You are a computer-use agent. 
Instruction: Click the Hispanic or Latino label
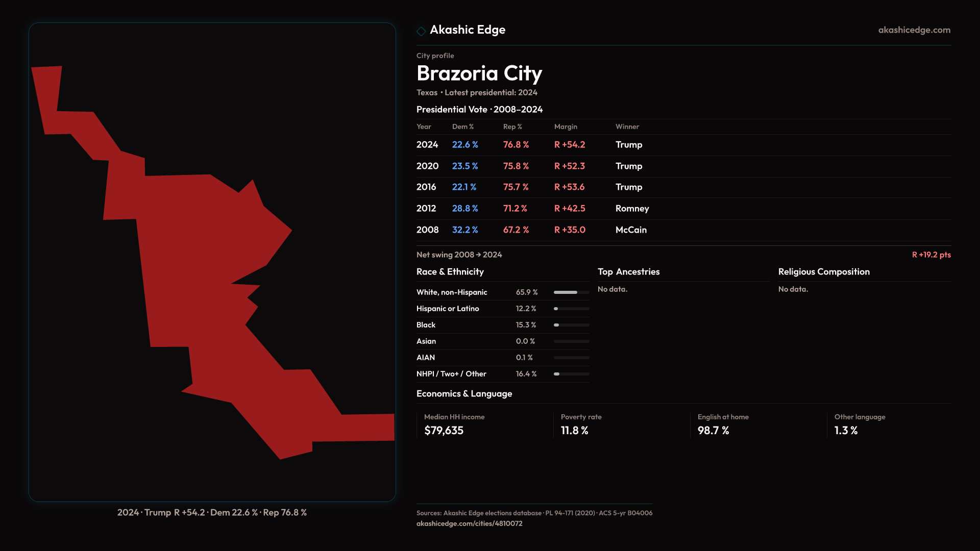tap(447, 309)
